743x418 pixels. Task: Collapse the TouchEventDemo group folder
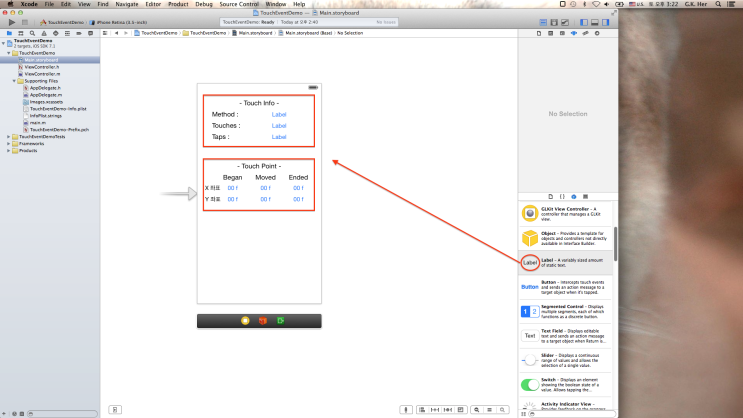pos(9,53)
